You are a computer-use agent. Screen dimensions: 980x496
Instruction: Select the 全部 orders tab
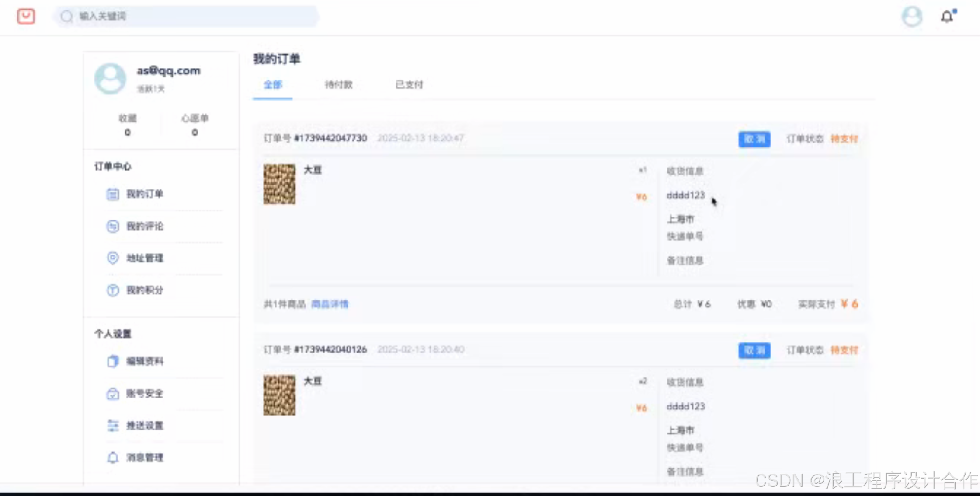tap(273, 84)
